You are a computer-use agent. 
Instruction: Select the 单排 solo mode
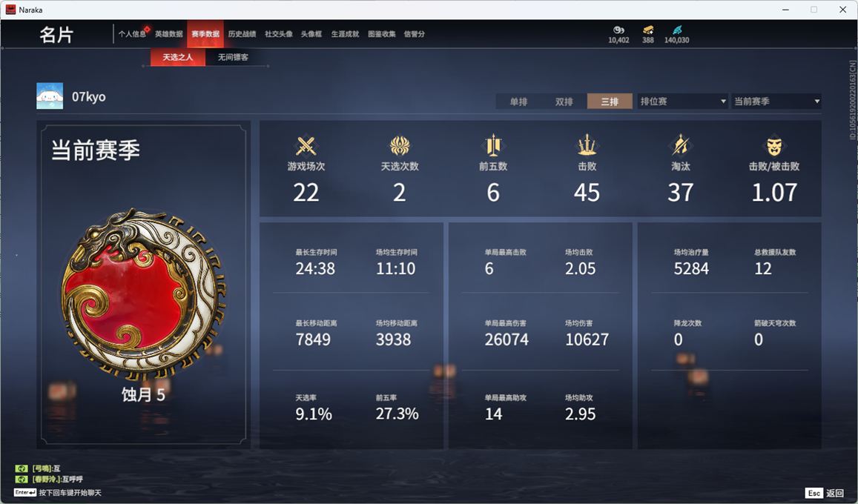point(518,101)
